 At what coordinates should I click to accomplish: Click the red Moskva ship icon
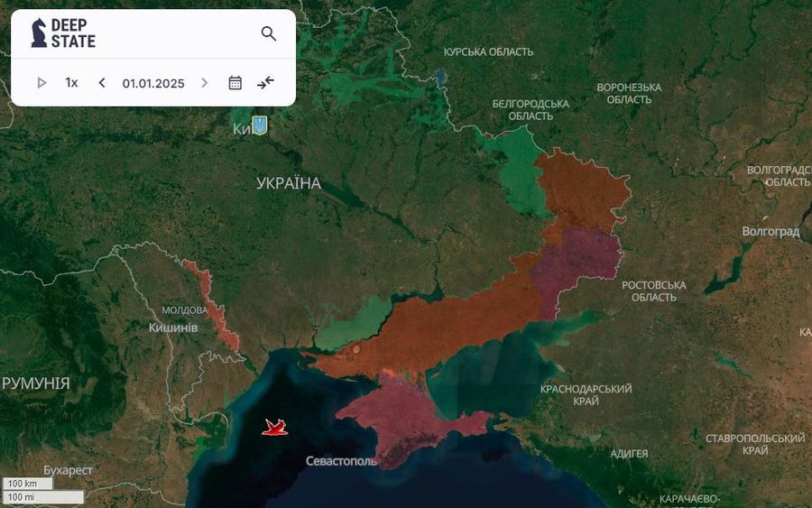tap(275, 427)
